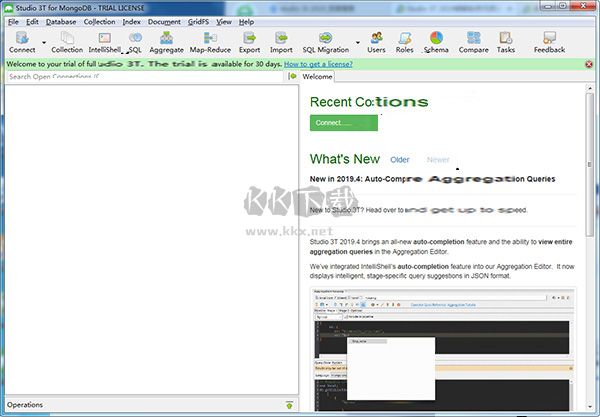Open the Collection menu
The width and height of the screenshot is (600, 417).
[99, 22]
